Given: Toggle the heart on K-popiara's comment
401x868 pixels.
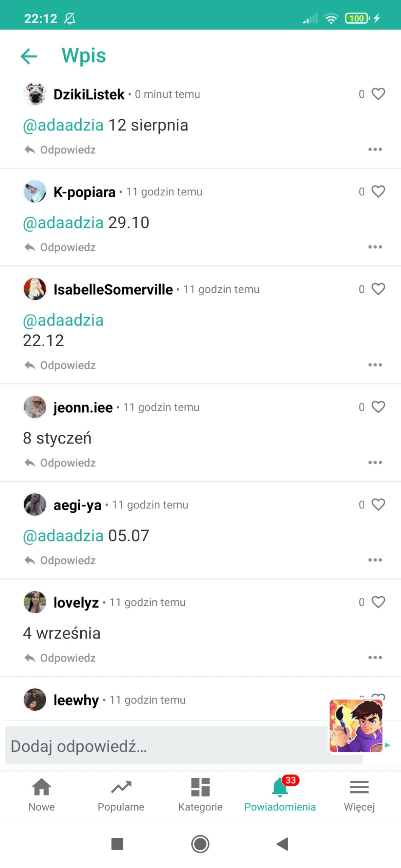Looking at the screenshot, I should tap(378, 191).
